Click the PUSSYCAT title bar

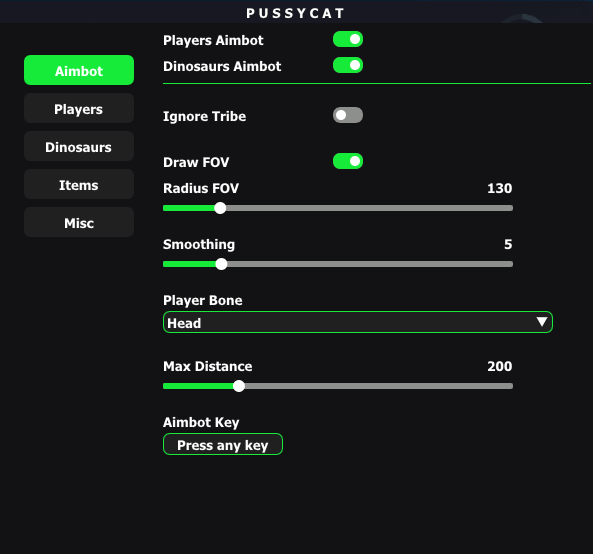[296, 12]
